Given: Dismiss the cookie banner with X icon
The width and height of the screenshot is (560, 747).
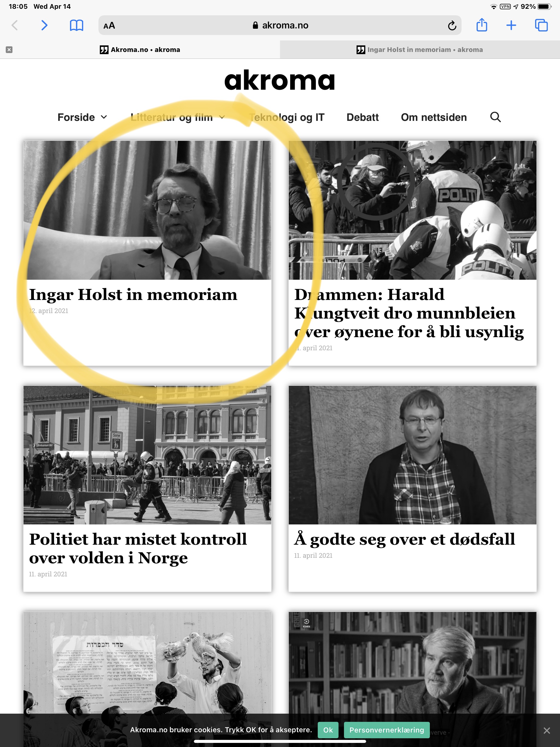Looking at the screenshot, I should point(547,730).
